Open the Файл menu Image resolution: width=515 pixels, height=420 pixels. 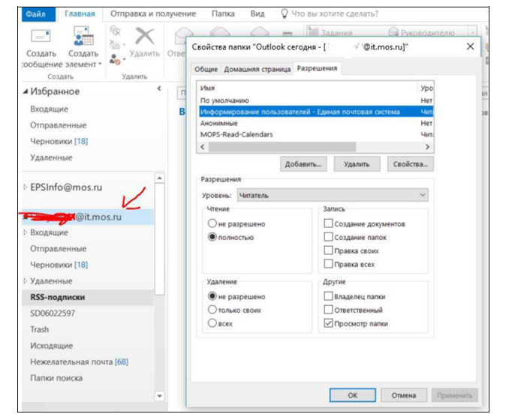click(35, 13)
